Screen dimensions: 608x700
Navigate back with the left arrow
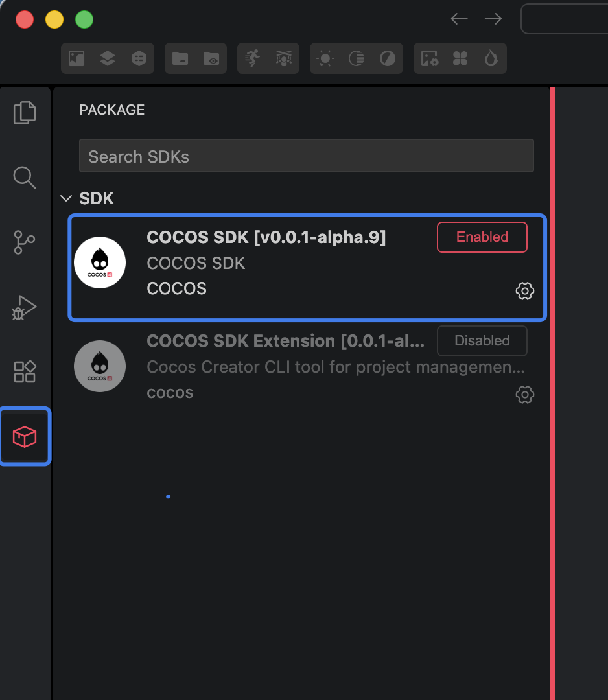click(459, 19)
